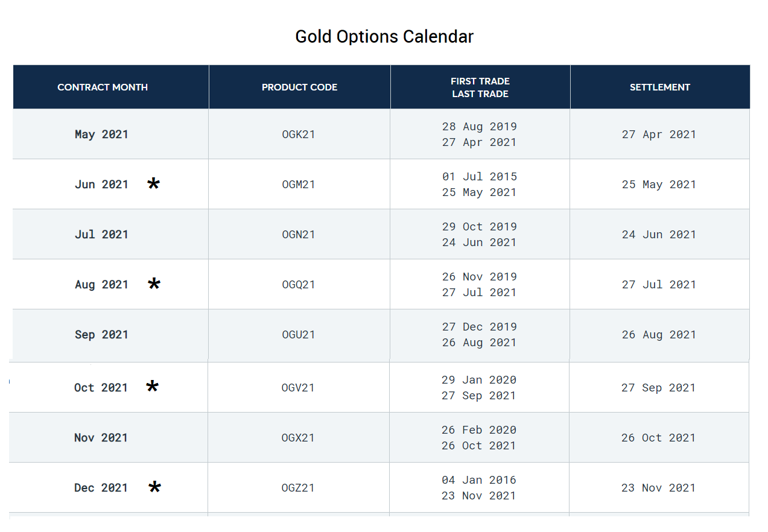Click the asterisk next to Jun 2021
This screenshot has height=532, width=768.
(154, 184)
